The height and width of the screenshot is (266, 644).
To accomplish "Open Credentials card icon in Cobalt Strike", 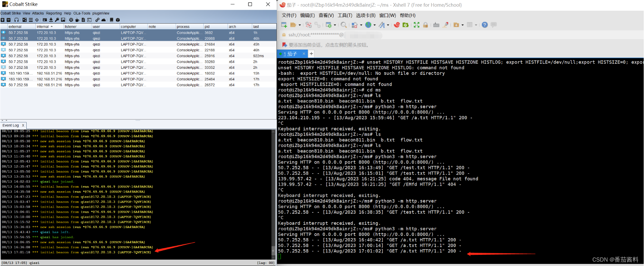I will coord(45,20).
